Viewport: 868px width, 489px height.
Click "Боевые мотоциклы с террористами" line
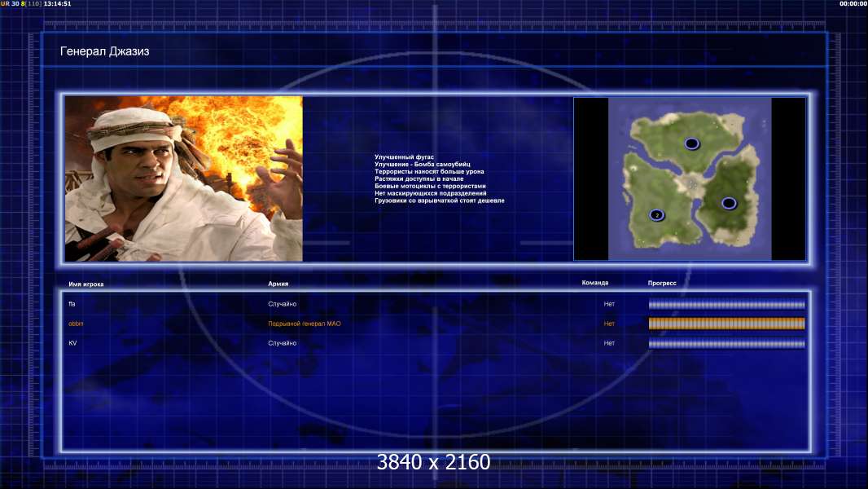point(430,186)
